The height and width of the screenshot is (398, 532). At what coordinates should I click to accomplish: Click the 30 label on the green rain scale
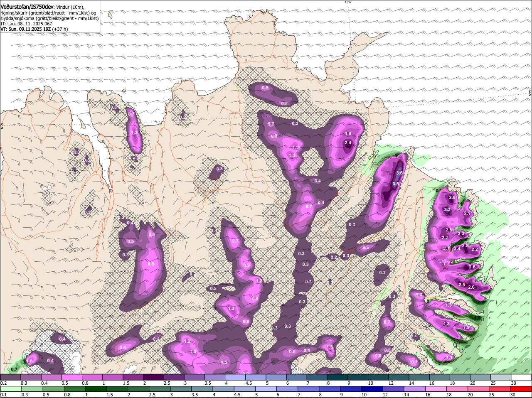click(513, 395)
